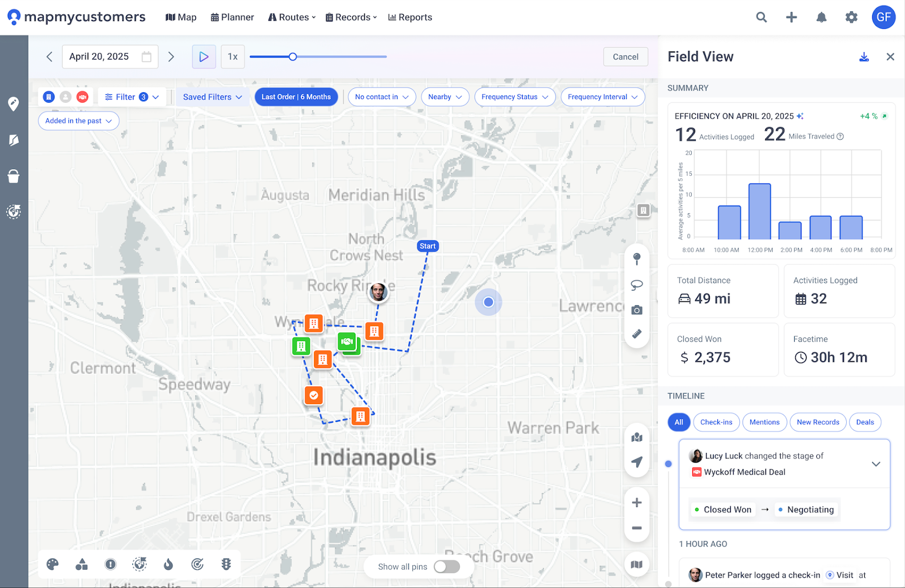Close the Field View panel

click(890, 57)
